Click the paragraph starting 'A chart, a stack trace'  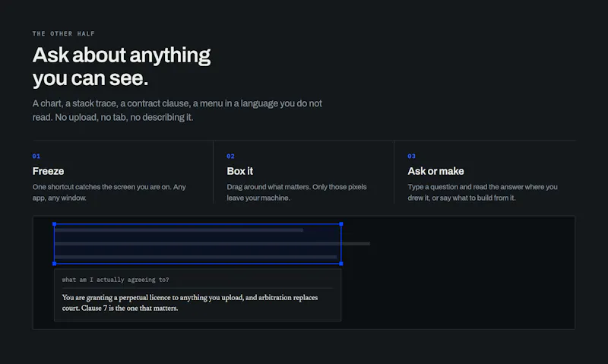click(x=177, y=110)
